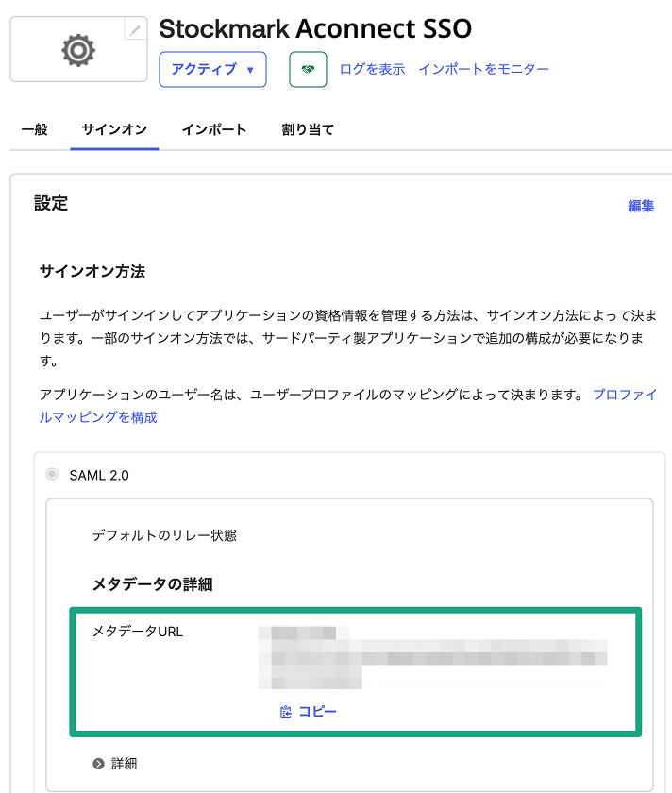Screen dimensions: 672x793
Task: Click the Stockmark Aconnect SSO title
Action: [315, 29]
